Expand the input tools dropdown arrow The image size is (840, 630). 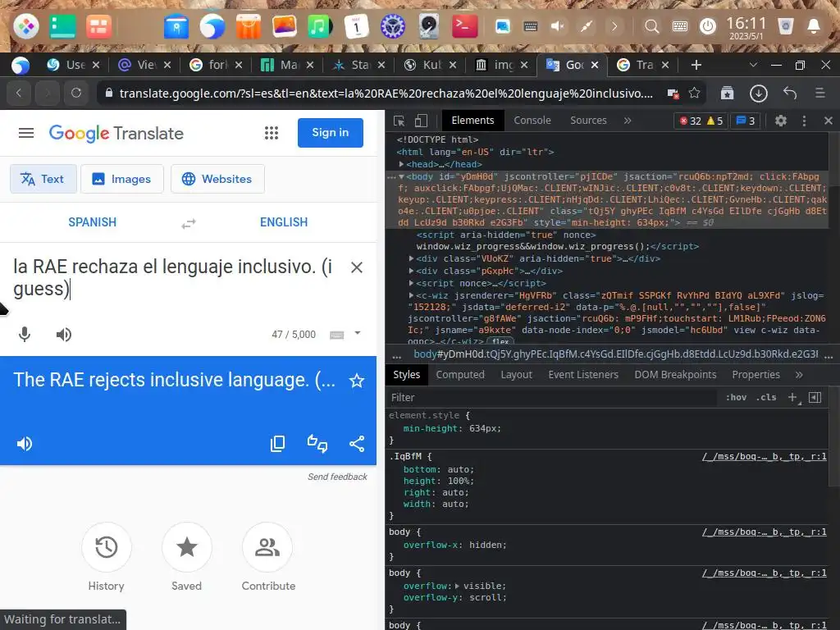[358, 333]
